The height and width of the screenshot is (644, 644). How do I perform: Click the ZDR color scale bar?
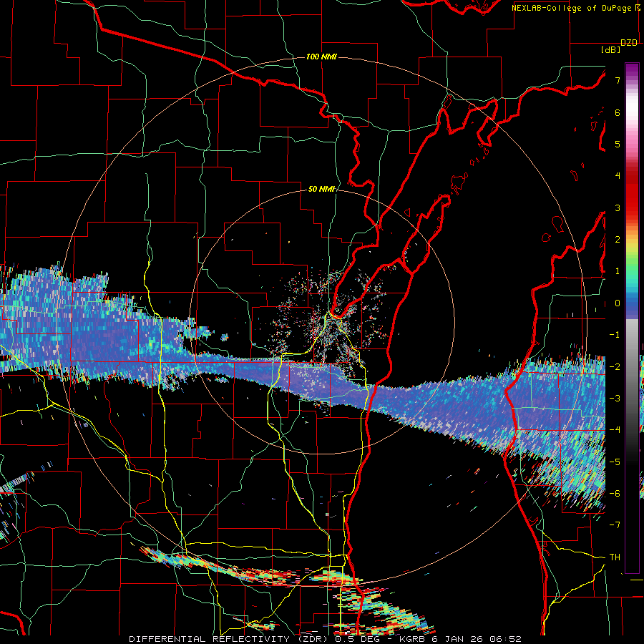[632, 318]
